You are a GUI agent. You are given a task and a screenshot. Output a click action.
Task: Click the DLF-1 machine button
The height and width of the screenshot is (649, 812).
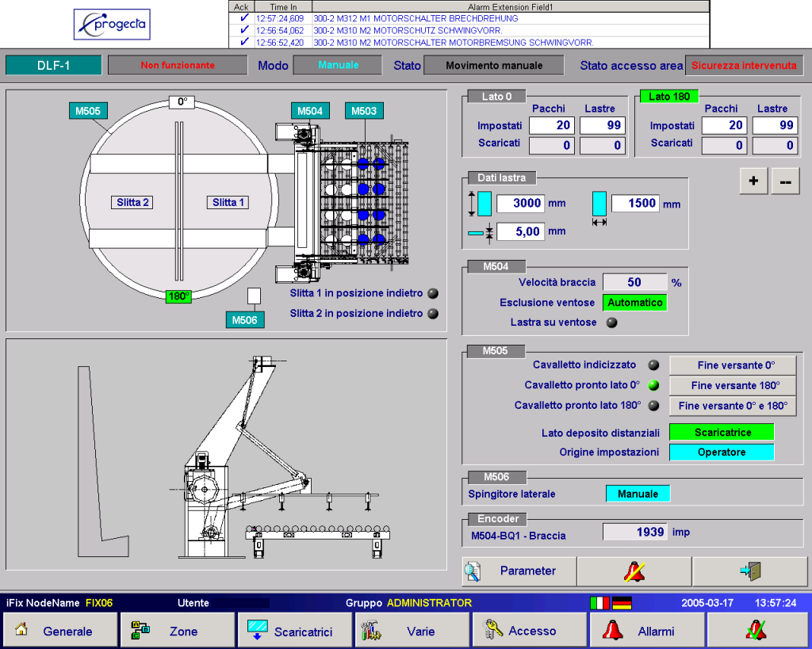54,65
